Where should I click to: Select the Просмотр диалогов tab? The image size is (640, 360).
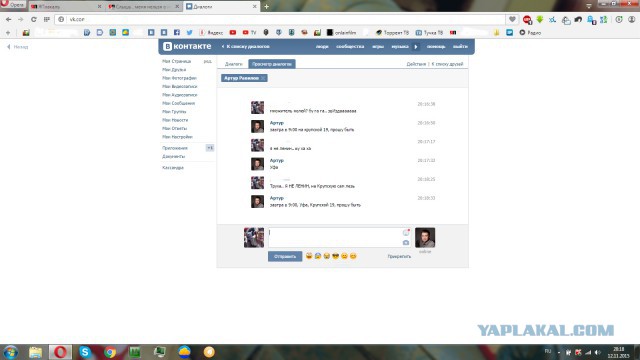tap(271, 64)
